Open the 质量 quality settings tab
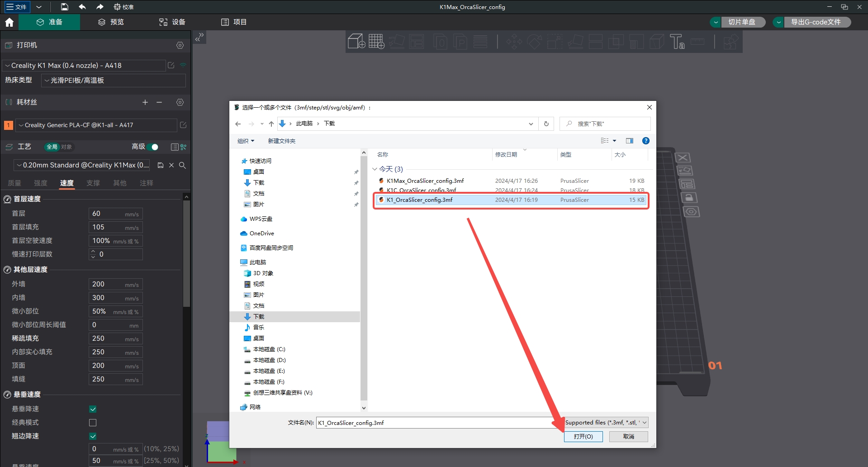Viewport: 868px width, 467px height. tap(14, 183)
